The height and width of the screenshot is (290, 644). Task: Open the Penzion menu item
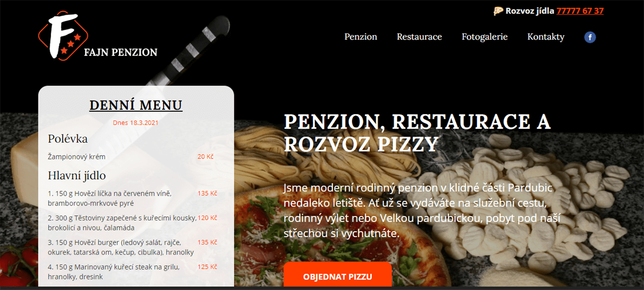(x=361, y=37)
